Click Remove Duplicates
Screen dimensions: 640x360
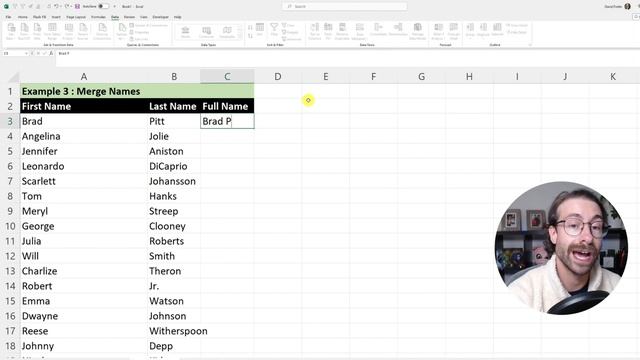(342, 31)
